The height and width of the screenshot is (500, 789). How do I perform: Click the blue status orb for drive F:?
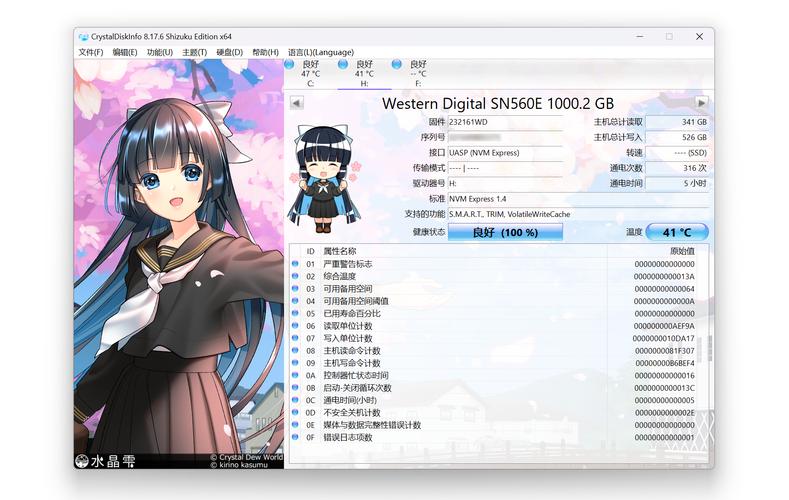tap(397, 64)
